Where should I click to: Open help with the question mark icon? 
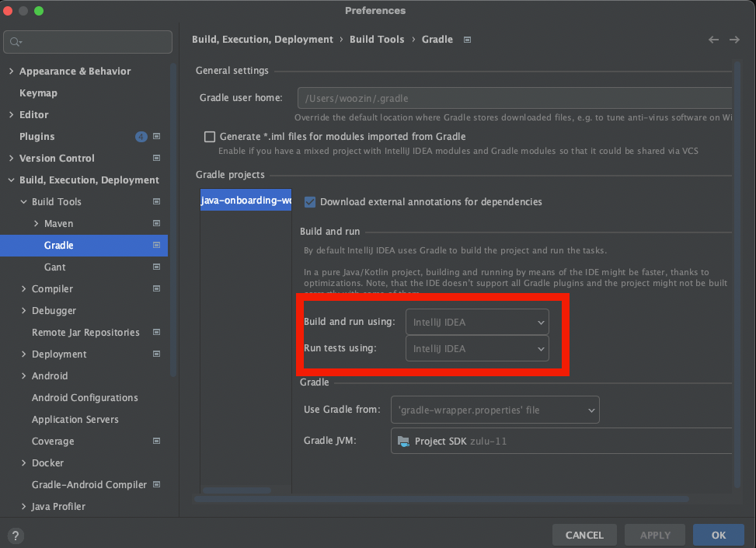click(x=16, y=536)
